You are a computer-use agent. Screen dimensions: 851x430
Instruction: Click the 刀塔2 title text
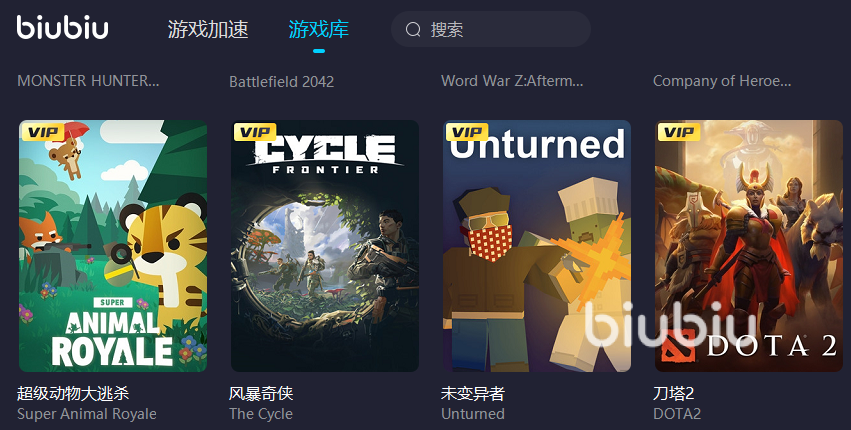click(674, 394)
